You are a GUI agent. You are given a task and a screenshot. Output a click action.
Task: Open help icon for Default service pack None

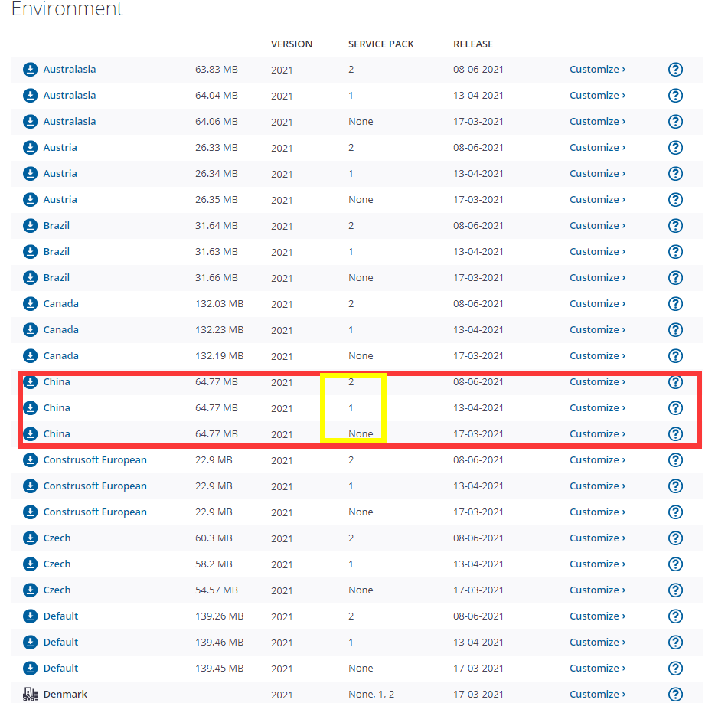(x=675, y=669)
